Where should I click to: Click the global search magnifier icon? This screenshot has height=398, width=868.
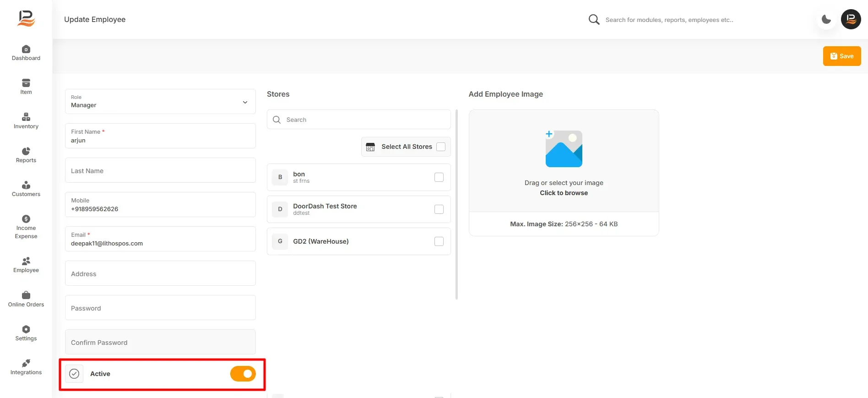[x=594, y=19]
